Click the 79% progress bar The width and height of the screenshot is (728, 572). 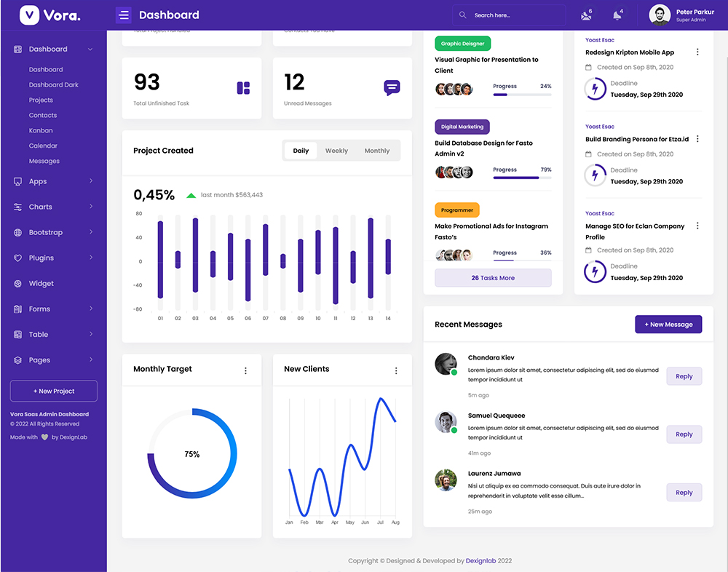point(522,178)
